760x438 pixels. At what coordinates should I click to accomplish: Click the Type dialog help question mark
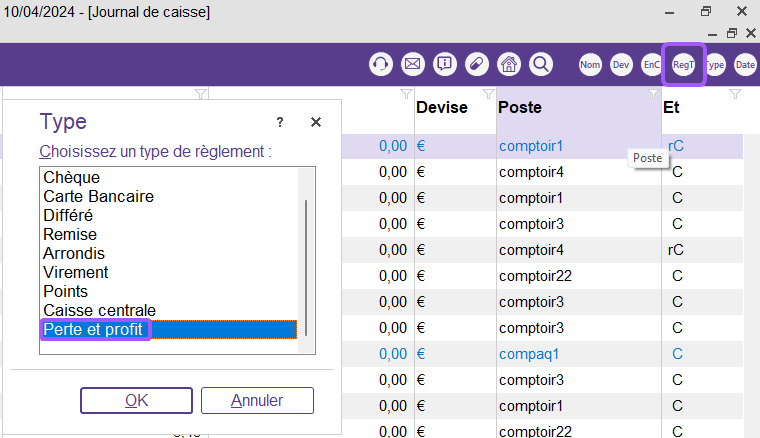[x=279, y=122]
